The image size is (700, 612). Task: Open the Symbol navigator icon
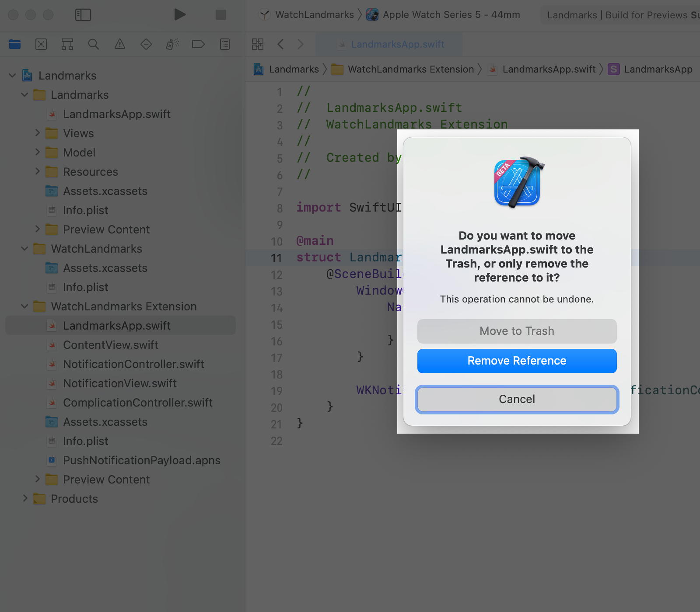67,44
